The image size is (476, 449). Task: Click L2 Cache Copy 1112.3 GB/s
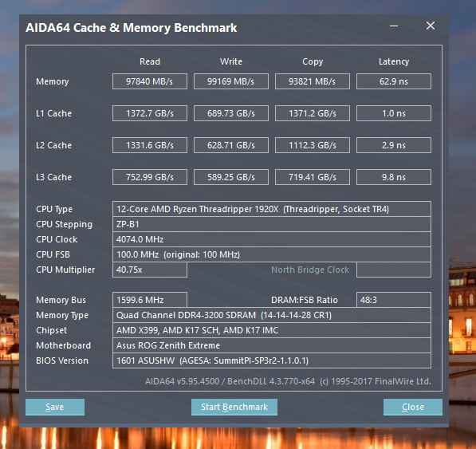(x=313, y=145)
